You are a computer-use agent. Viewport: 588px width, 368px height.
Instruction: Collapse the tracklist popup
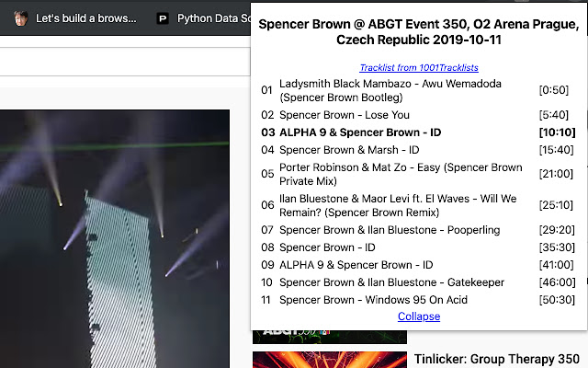point(418,316)
